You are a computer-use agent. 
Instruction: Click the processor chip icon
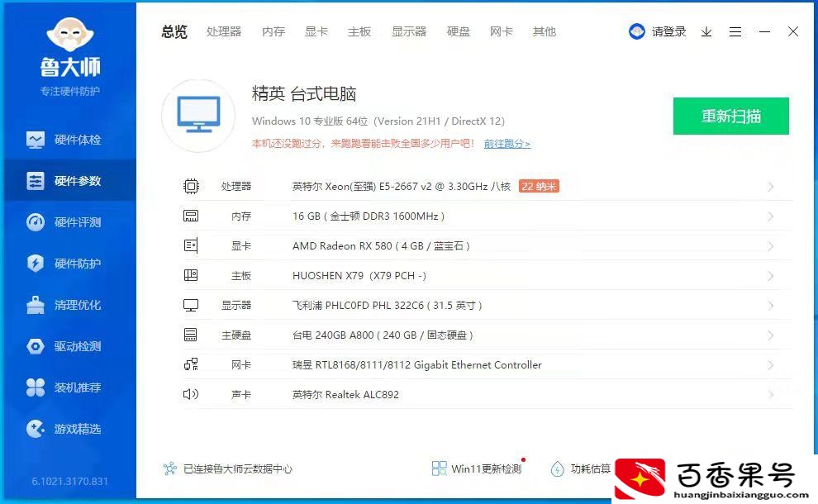[191, 186]
